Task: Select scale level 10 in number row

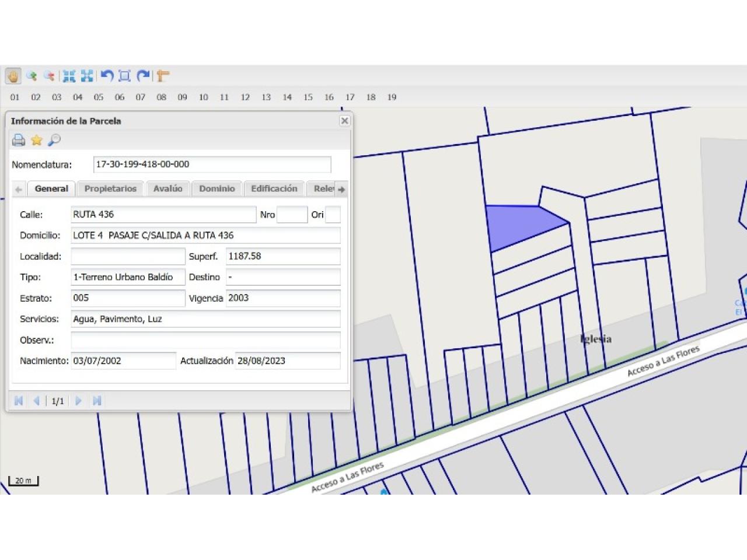Action: [203, 97]
